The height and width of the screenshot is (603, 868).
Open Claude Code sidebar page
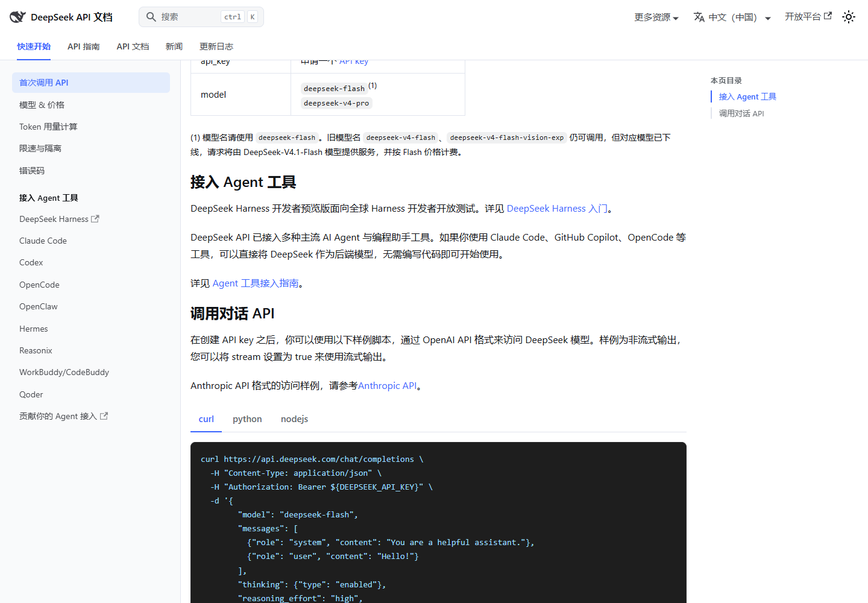click(91, 241)
